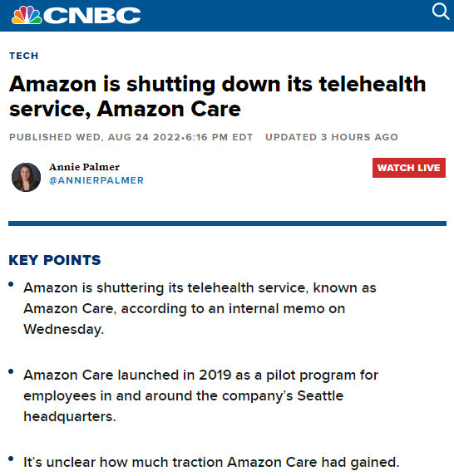Click the bullet beside the traction point
454x476 pixels.
point(11,459)
